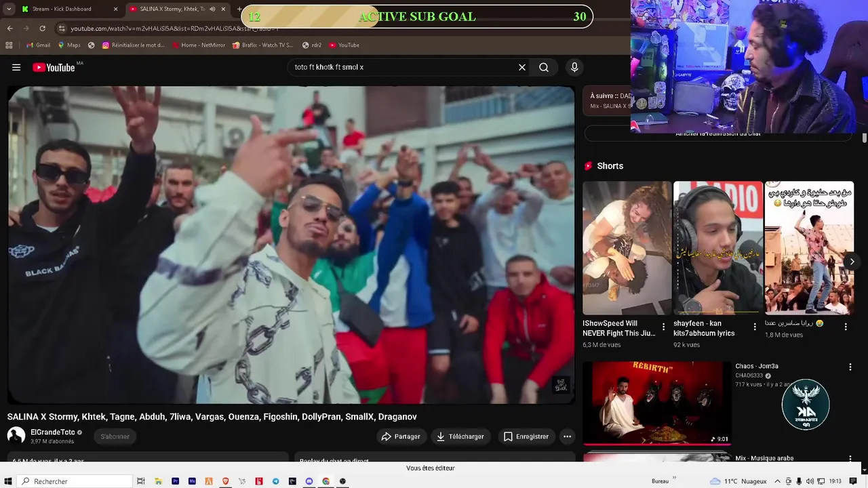Viewport: 868px width, 488px height.
Task: Open the shayfeen short thumbnail
Action: tap(718, 247)
